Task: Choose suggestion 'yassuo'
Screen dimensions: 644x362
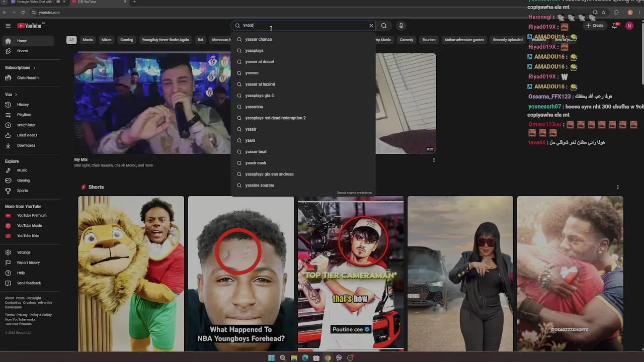Action: coord(303,73)
